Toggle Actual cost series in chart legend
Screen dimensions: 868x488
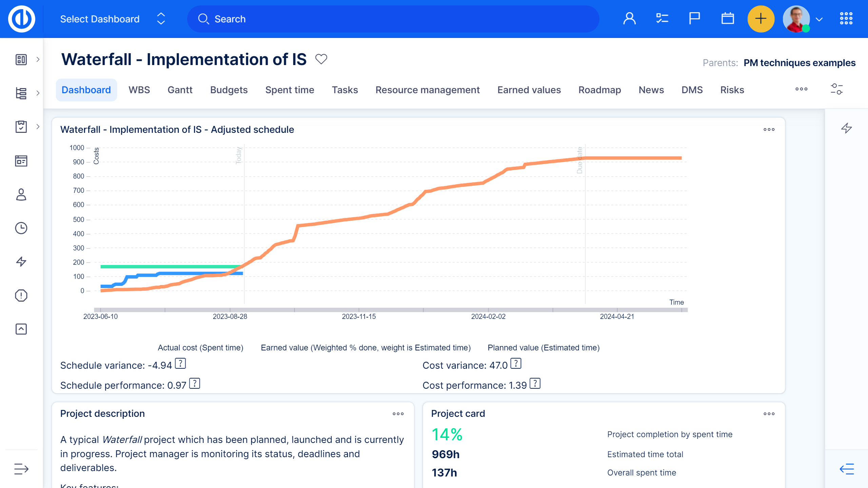pos(200,348)
